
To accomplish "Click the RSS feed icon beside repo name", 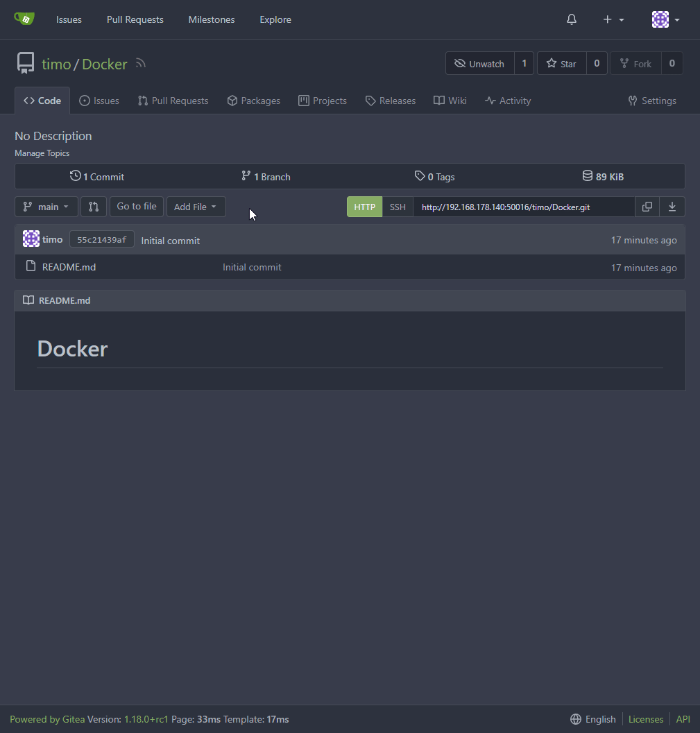I will [140, 63].
